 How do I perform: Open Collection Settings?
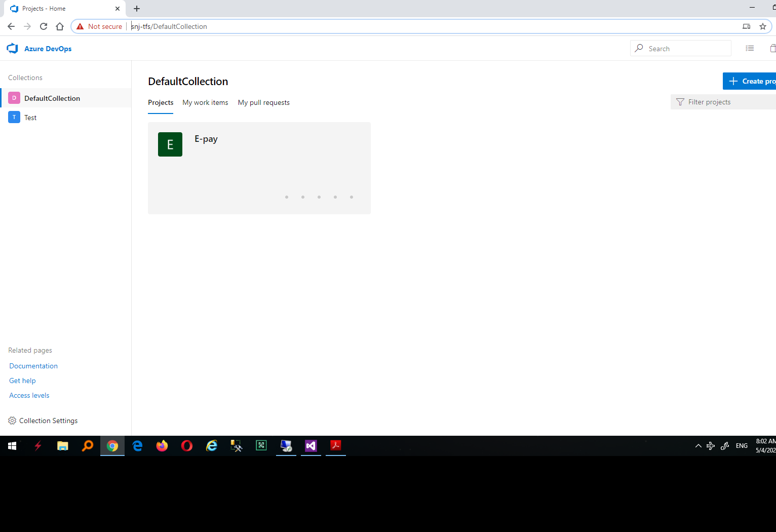(x=43, y=421)
